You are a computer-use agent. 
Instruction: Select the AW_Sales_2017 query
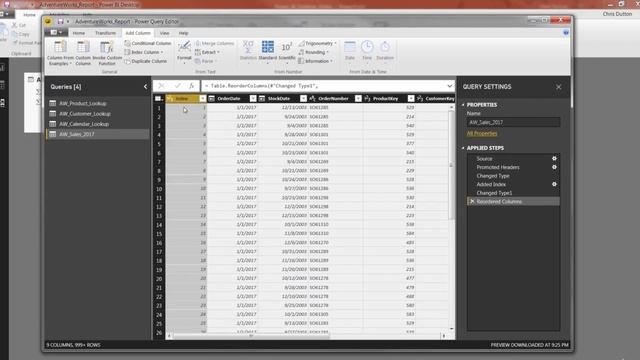97,134
